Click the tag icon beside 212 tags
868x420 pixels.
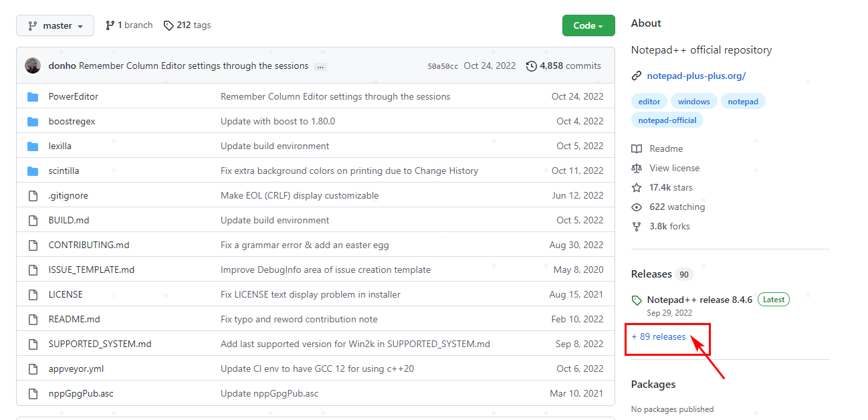pyautogui.click(x=169, y=25)
